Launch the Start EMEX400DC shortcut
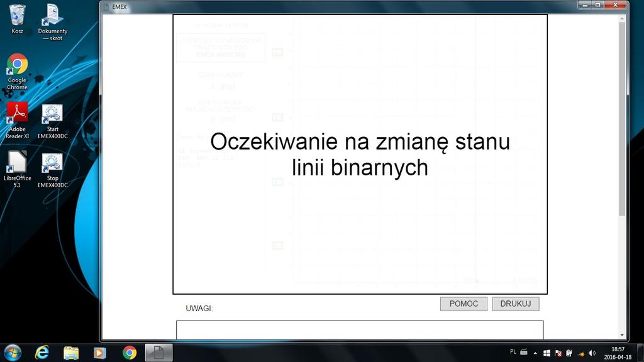 pos(53,121)
